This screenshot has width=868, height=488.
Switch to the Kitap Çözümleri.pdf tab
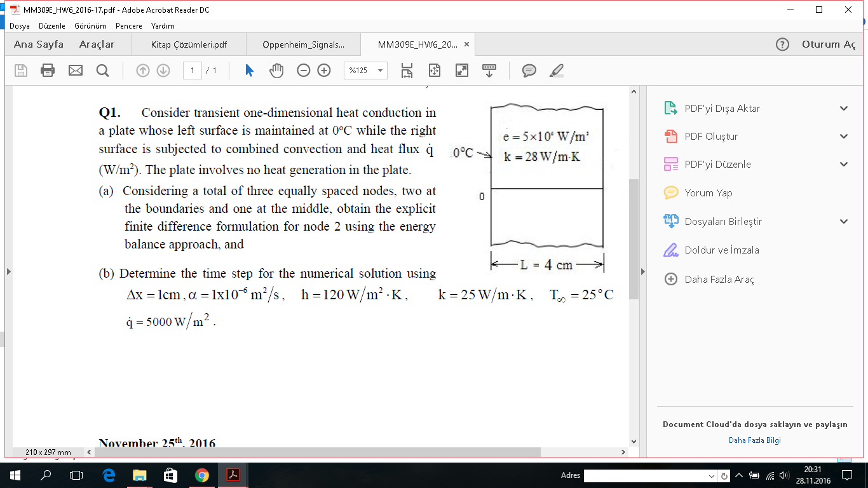189,45
